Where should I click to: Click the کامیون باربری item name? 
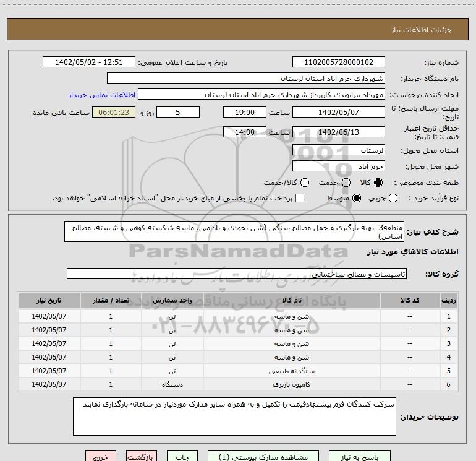(x=291, y=384)
